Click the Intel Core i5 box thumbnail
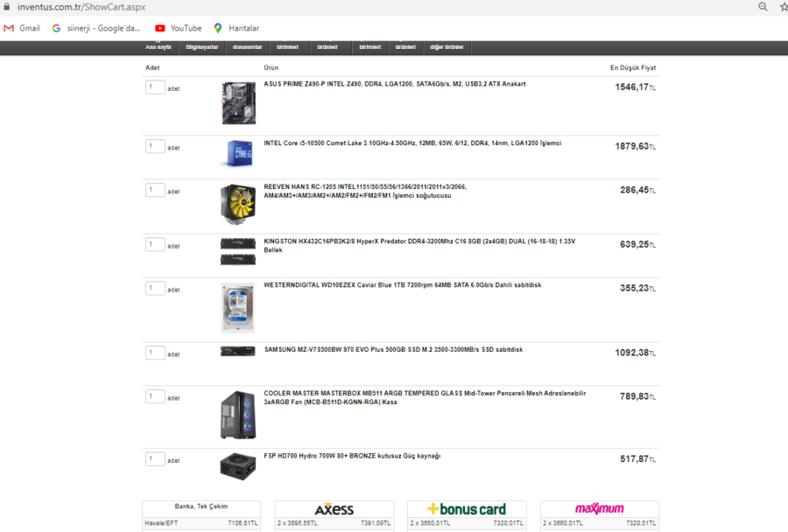This screenshot has width=788, height=532. [238, 153]
